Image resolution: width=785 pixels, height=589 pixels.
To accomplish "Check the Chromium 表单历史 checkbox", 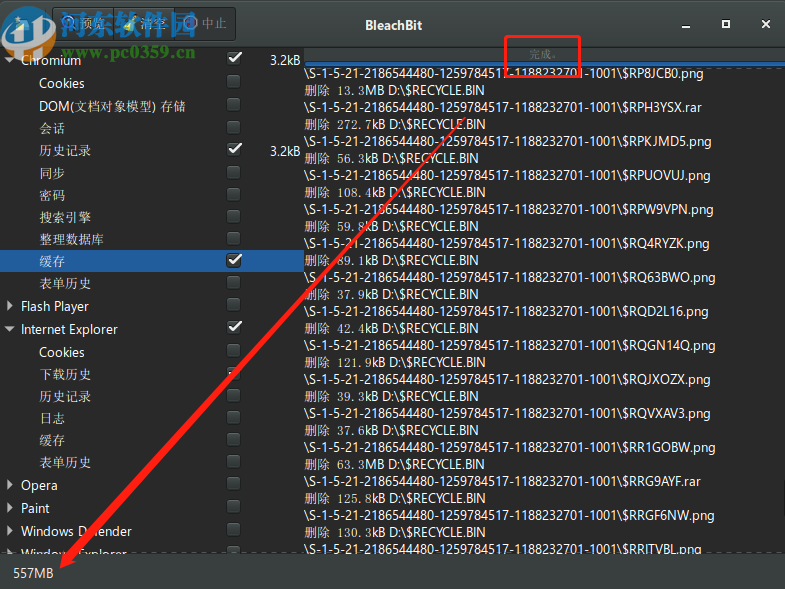I will coord(233,282).
